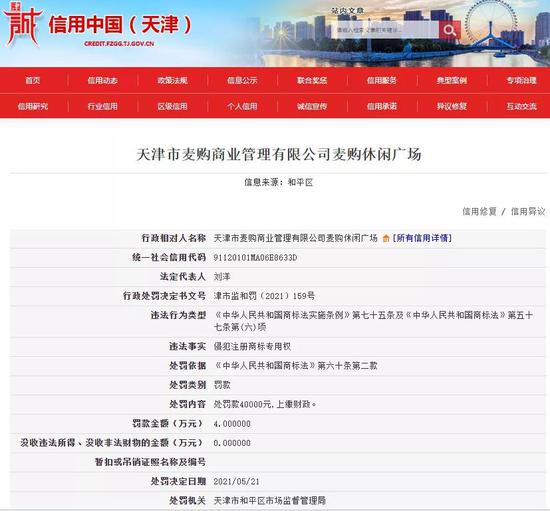Click the 《中华人民共和国商标法》第六十条第二款 basis text
Image resolution: width=550 pixels, height=511 pixels.
coord(296,366)
